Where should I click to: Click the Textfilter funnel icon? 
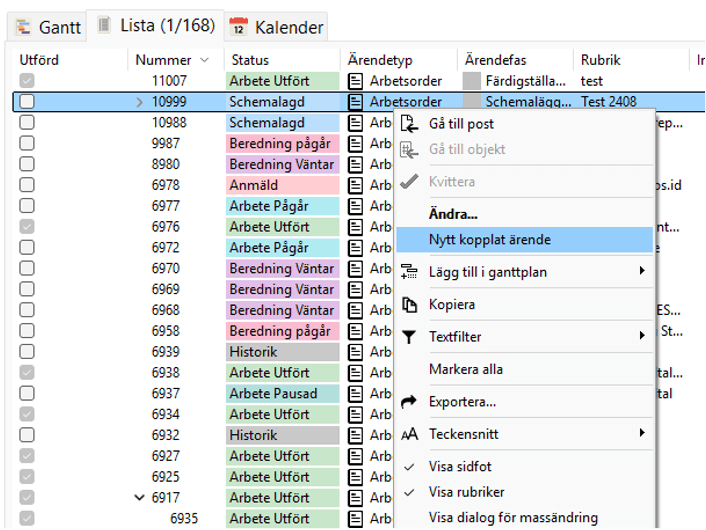[x=409, y=337]
